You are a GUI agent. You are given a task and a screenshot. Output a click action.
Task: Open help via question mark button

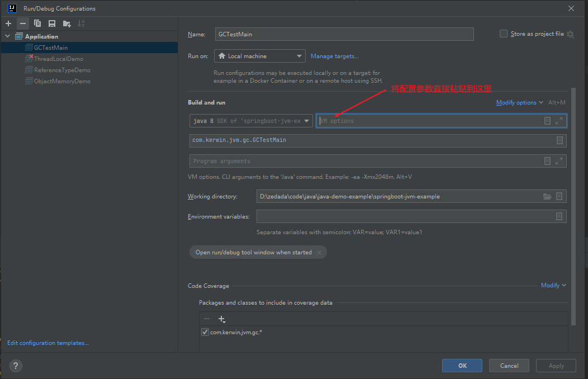pos(16,366)
